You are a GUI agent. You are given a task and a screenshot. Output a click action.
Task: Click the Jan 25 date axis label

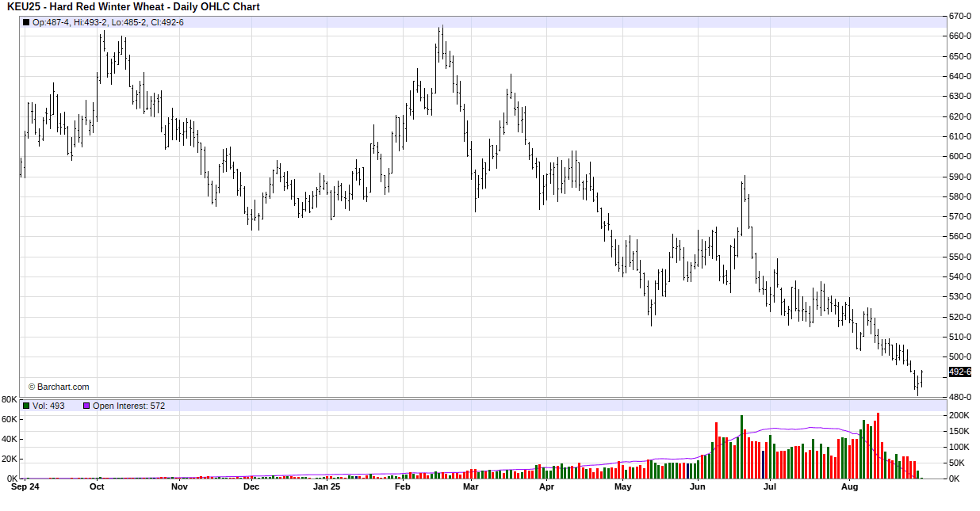pos(327,487)
